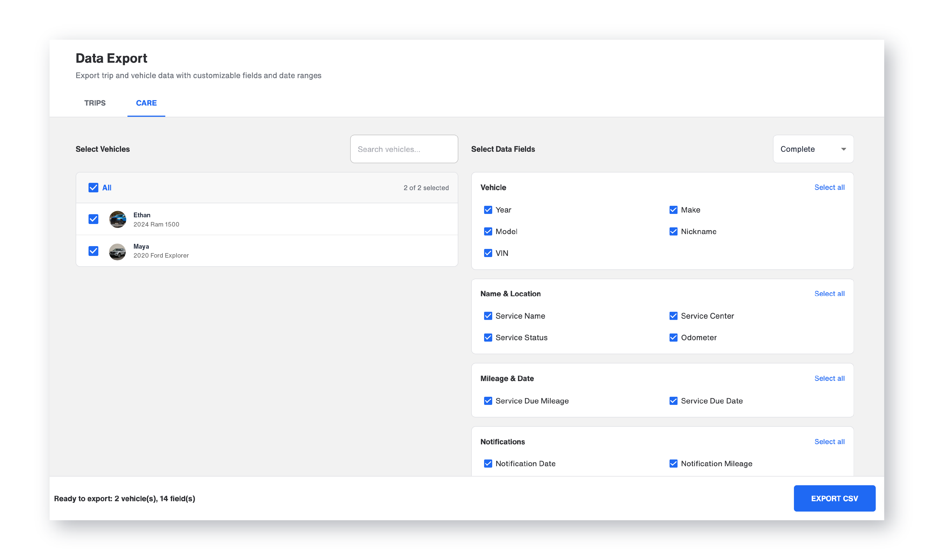The width and height of the screenshot is (934, 560).
Task: Toggle the Nickname field checkbox
Action: (x=673, y=231)
